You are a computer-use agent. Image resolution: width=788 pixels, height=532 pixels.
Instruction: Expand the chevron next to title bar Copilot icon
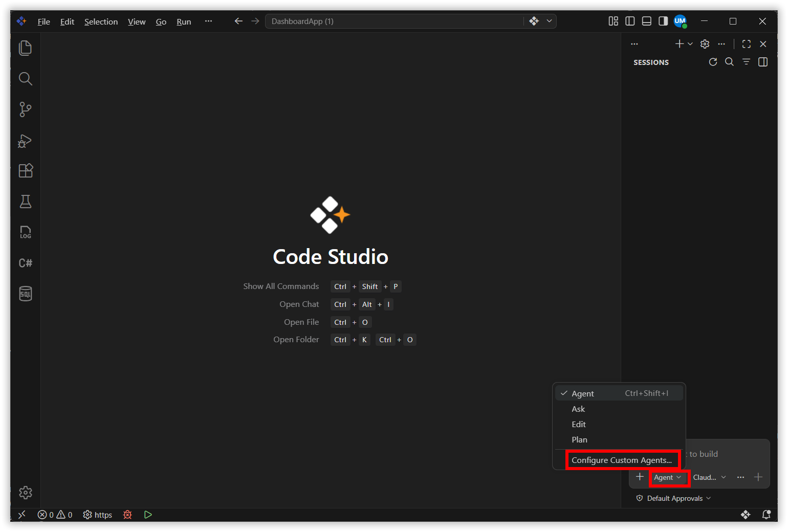[549, 21]
